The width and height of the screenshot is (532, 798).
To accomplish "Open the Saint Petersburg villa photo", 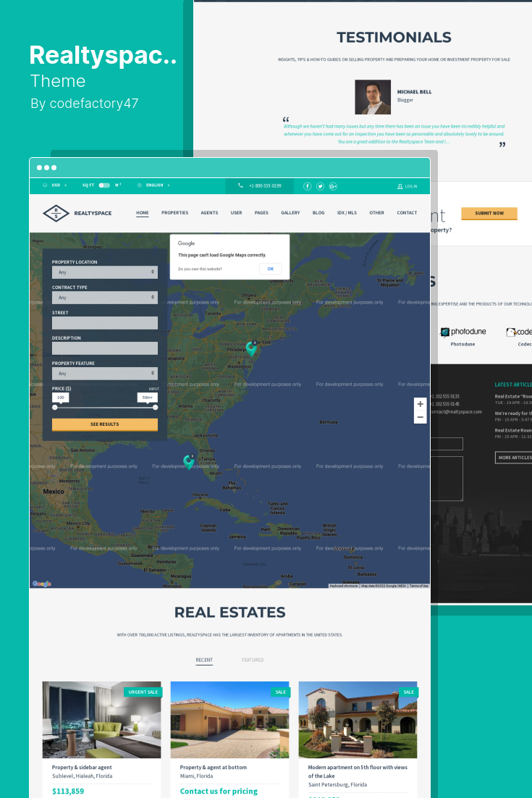I will 358,720.
